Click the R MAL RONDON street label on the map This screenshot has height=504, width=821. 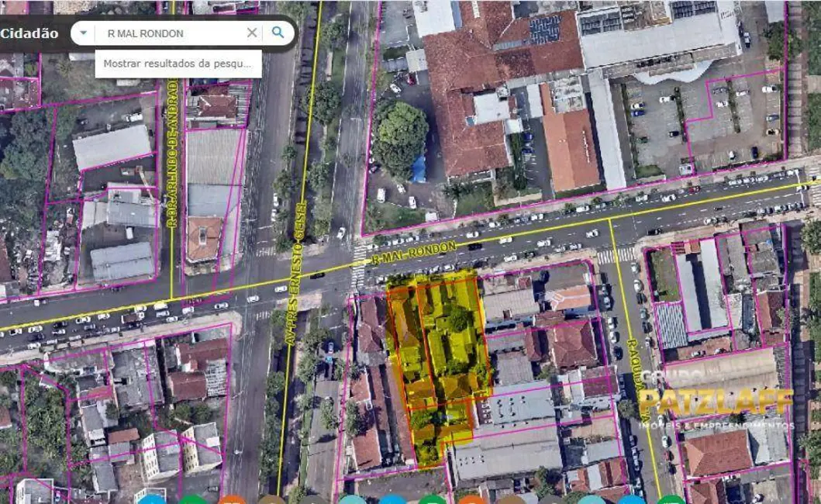414,253
